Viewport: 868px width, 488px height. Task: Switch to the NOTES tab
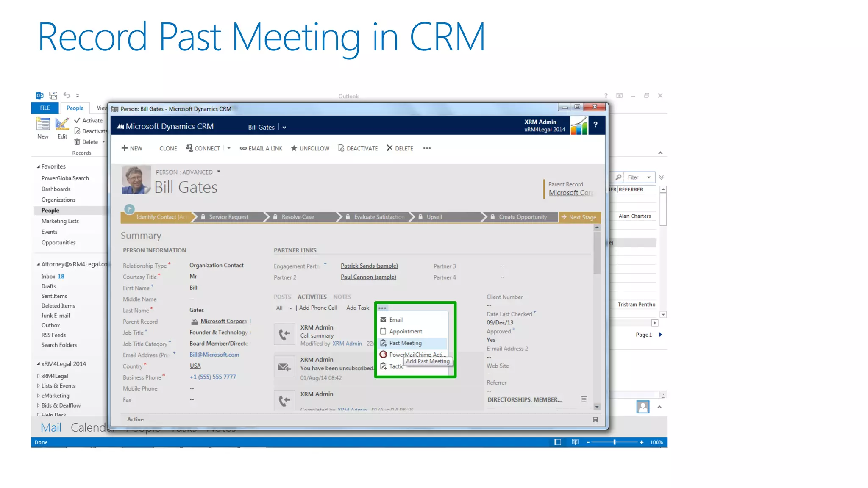[342, 297]
